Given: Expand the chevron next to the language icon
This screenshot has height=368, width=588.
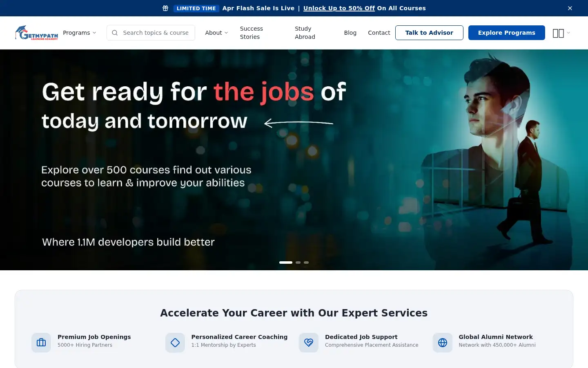Looking at the screenshot, I should pos(568,33).
